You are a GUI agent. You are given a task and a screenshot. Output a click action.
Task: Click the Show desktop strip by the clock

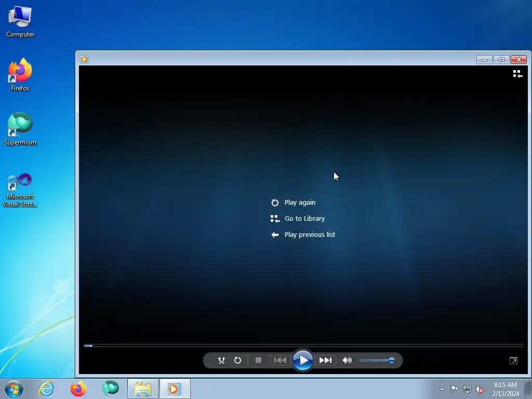click(x=528, y=389)
